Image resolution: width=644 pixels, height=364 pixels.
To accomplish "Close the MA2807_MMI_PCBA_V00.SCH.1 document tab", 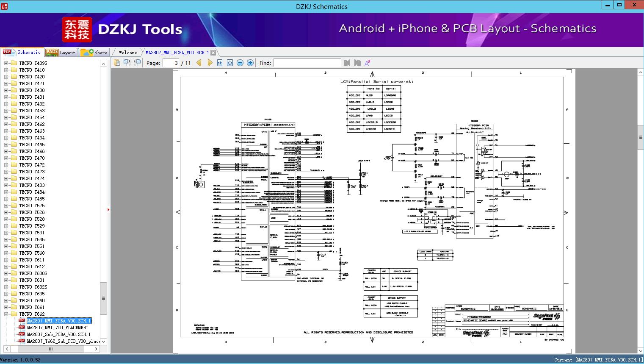I will coord(213,53).
